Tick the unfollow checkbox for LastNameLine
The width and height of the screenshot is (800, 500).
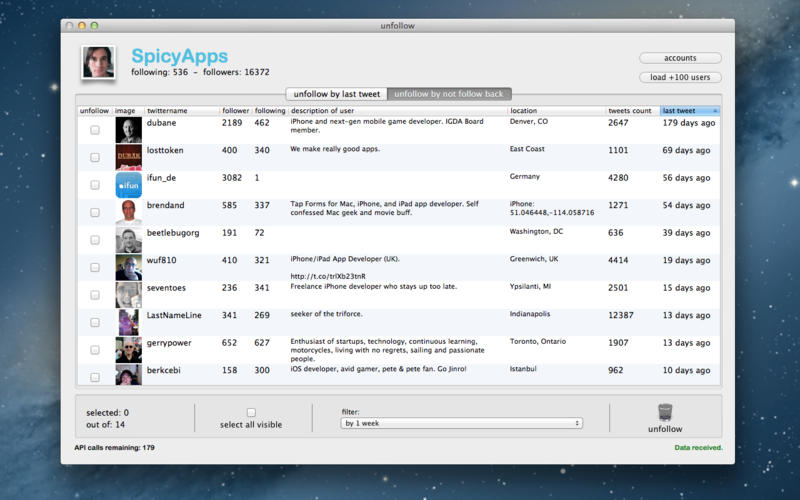(95, 322)
